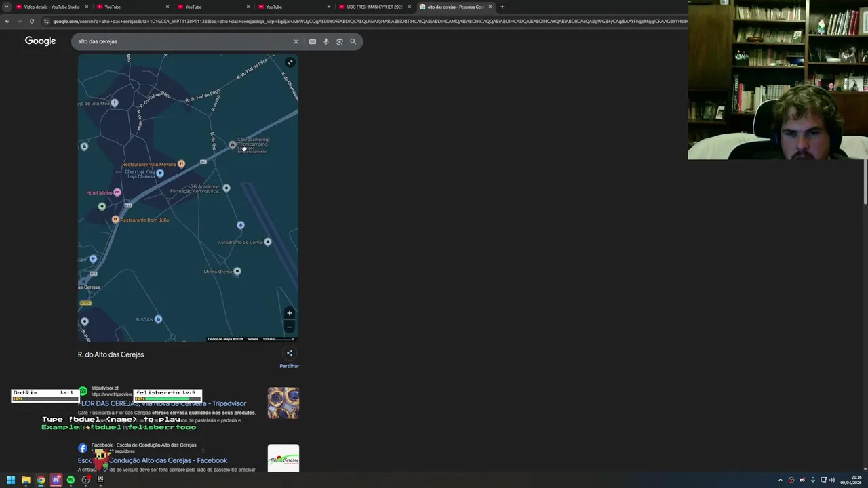Go to the Google logo homepage
The height and width of the screenshot is (488, 868).
[x=40, y=41]
